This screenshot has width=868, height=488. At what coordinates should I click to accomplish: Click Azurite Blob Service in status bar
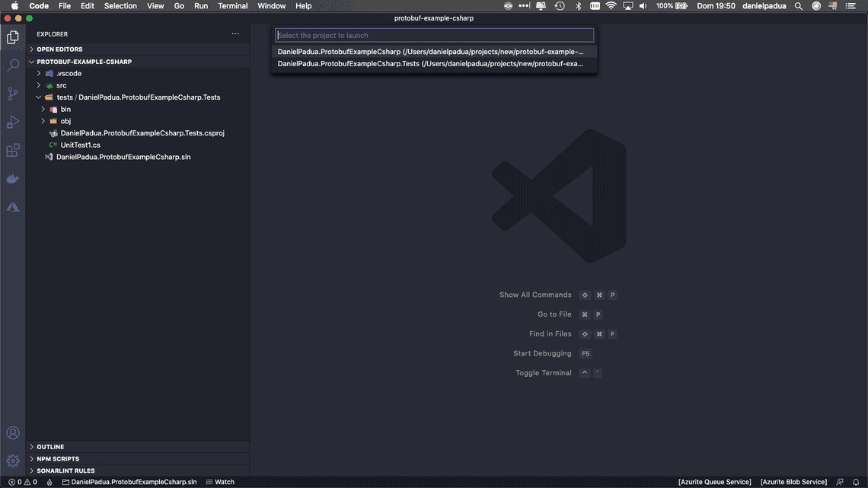click(793, 482)
